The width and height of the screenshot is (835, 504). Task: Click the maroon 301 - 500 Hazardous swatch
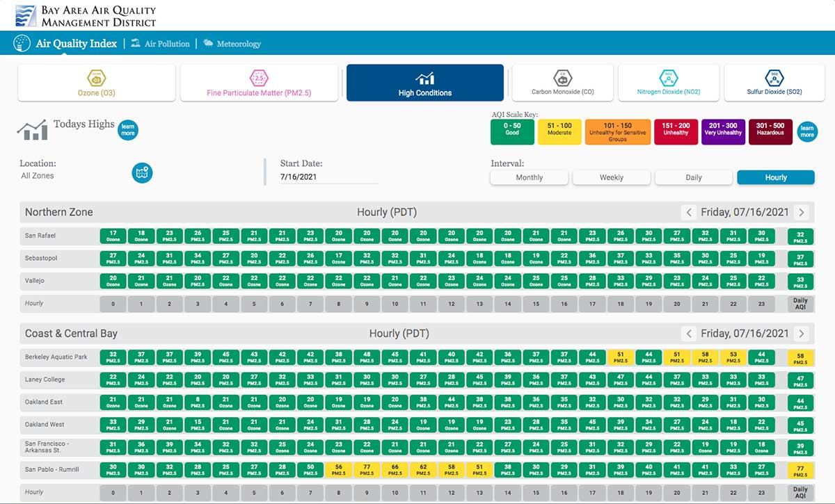(x=770, y=132)
